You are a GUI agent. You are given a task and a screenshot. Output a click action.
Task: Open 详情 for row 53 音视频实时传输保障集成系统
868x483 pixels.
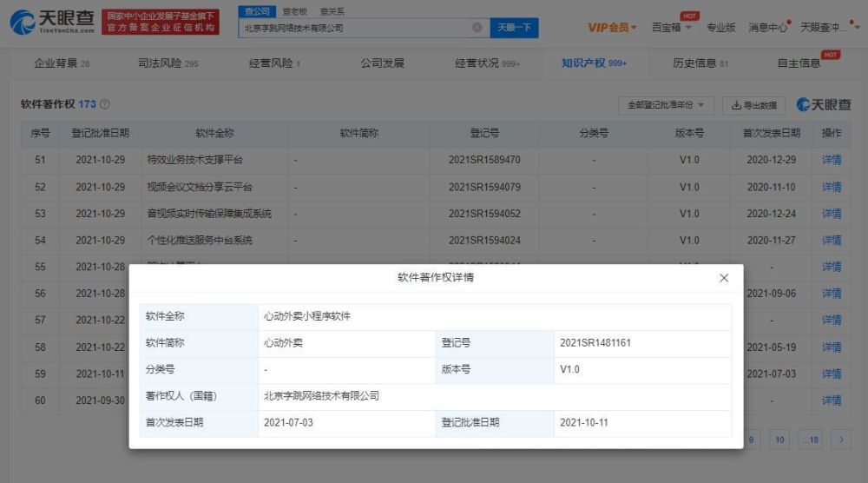[832, 213]
